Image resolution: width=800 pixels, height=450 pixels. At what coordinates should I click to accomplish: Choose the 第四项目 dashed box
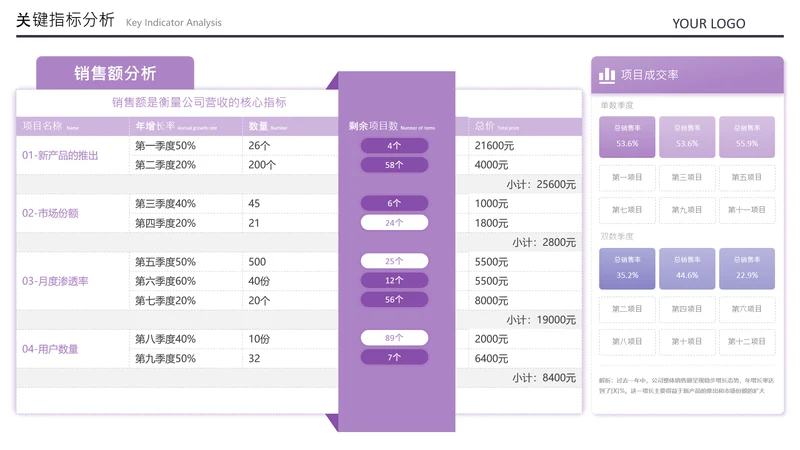tap(687, 309)
